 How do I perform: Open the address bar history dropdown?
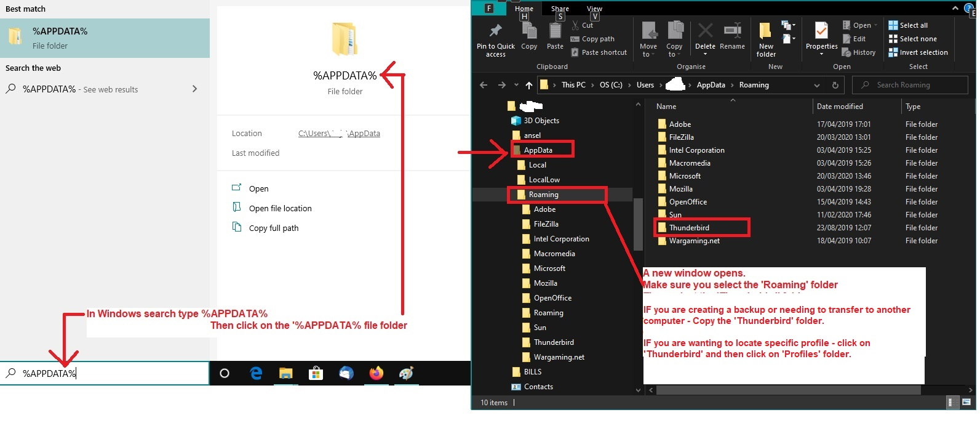[816, 86]
